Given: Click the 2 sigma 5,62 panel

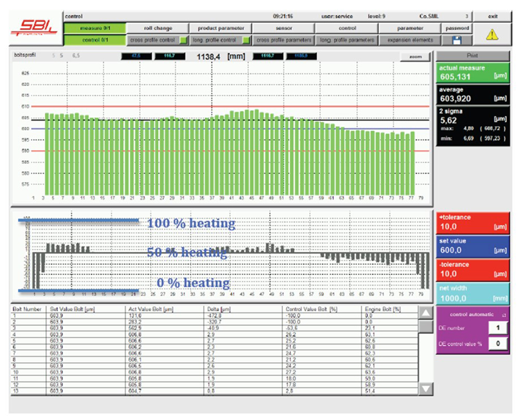Looking at the screenshot, I should [x=473, y=126].
